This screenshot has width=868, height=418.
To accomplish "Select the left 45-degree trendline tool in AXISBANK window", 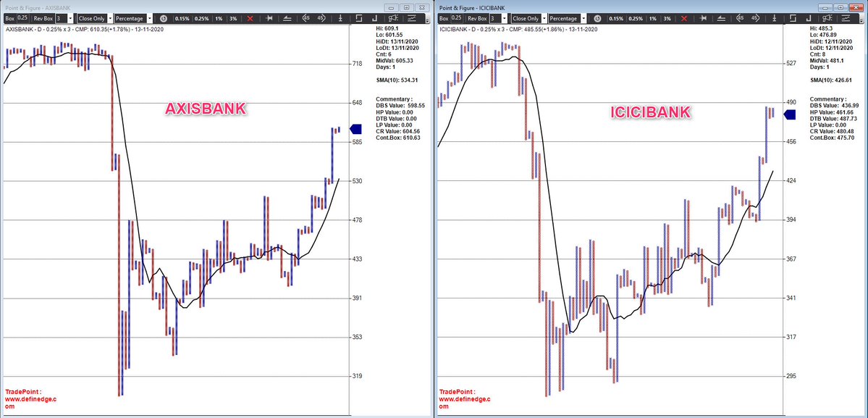I will point(306,18).
